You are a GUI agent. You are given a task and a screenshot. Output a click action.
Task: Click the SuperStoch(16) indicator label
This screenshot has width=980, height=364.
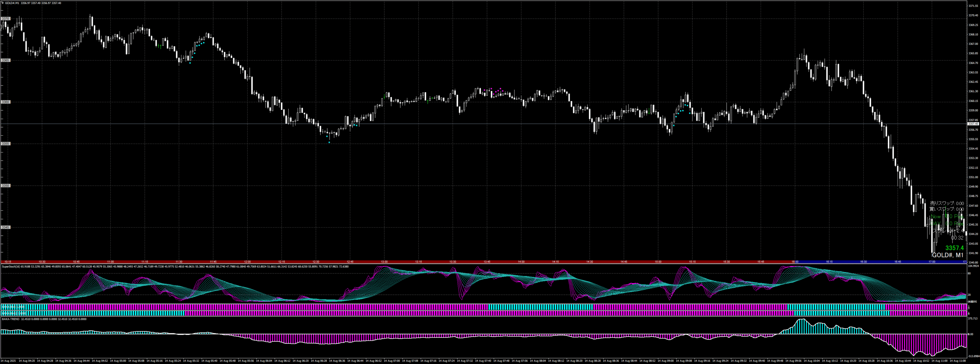coord(11,266)
